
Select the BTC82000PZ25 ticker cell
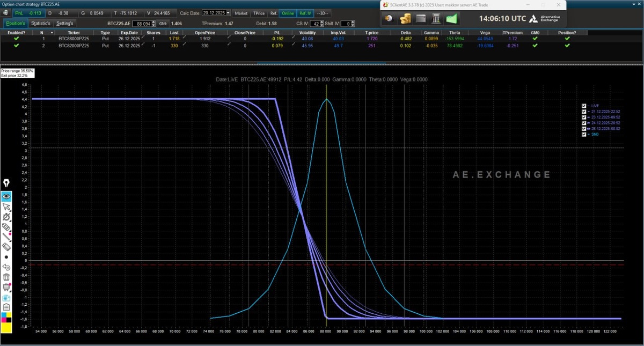(74, 46)
